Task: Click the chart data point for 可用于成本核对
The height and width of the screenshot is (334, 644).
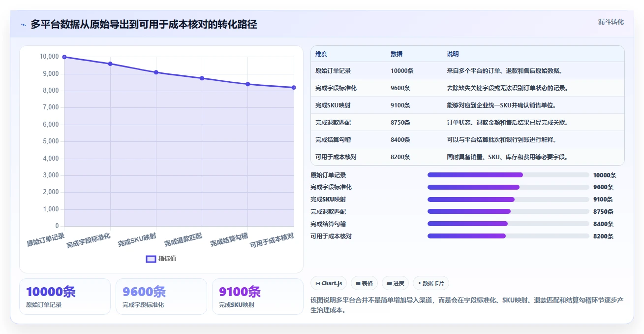Action: click(294, 88)
